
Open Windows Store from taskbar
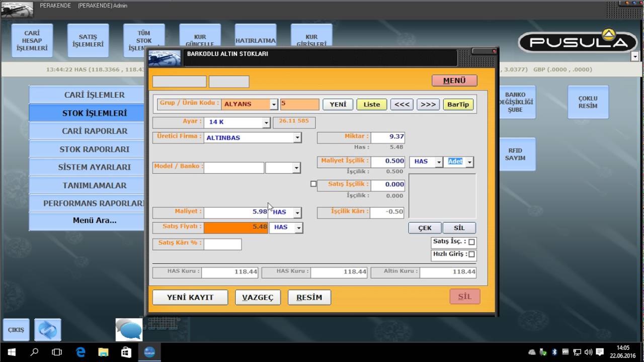click(126, 352)
